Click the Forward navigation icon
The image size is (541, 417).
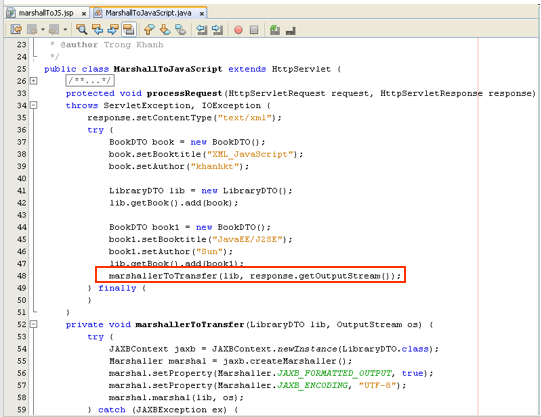click(x=54, y=30)
